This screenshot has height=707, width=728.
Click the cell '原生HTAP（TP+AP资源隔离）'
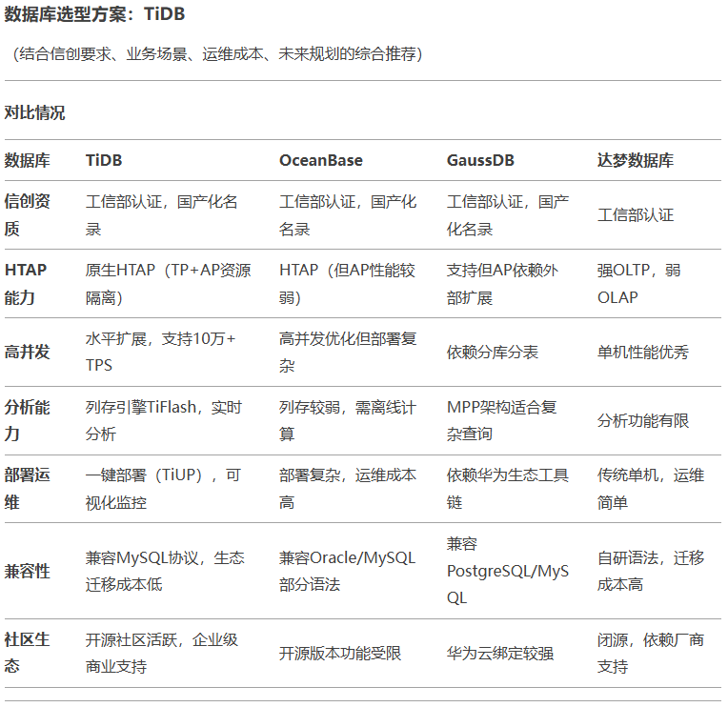tap(168, 284)
